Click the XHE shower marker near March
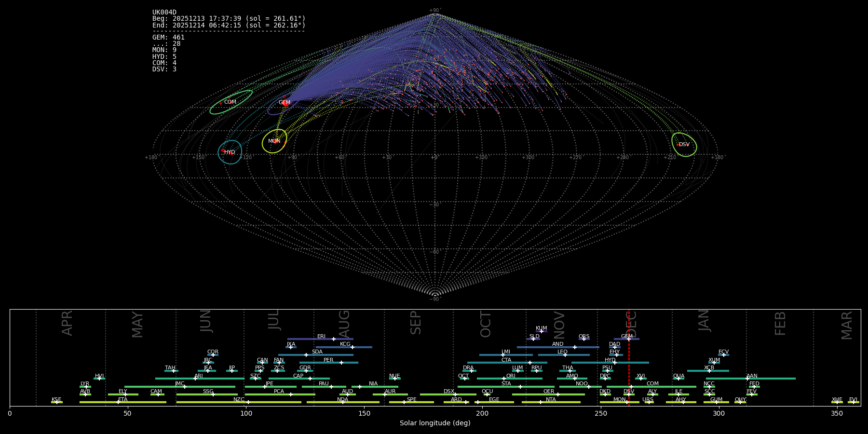Viewport: 868px width, 434px height. [837, 402]
